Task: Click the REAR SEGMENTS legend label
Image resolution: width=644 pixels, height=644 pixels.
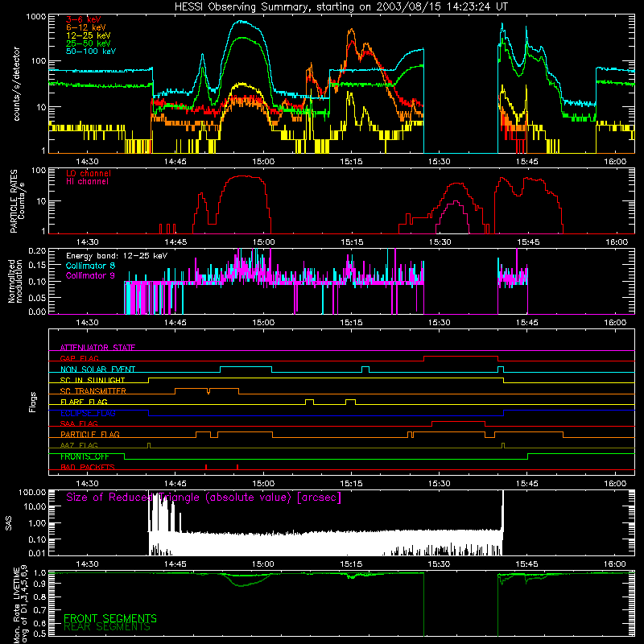Action: 107,627
